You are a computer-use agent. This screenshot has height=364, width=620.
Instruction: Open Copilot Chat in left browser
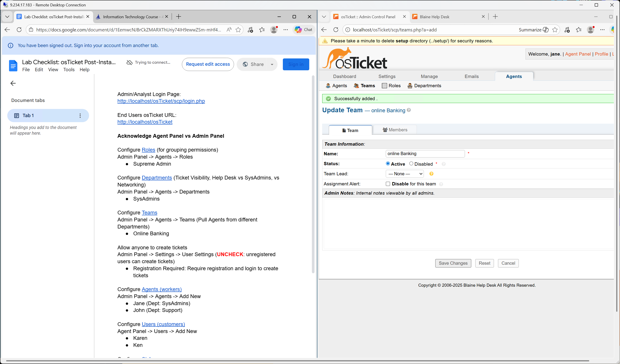point(304,30)
